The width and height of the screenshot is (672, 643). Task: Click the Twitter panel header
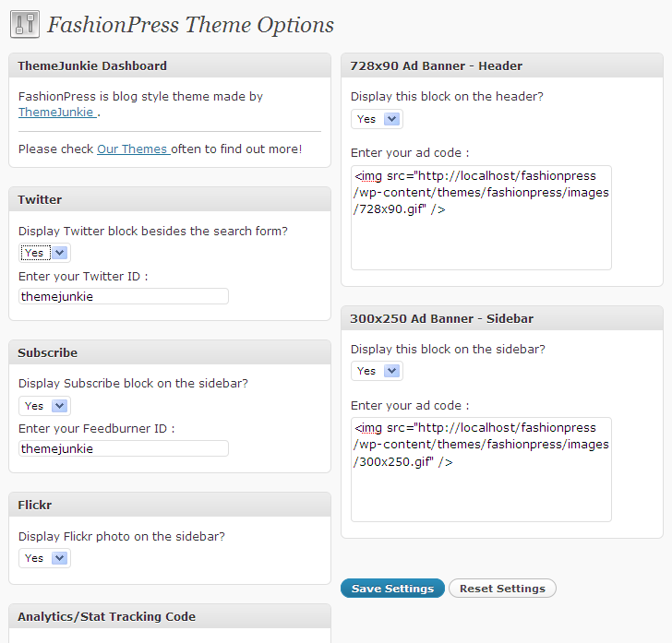click(x=170, y=199)
